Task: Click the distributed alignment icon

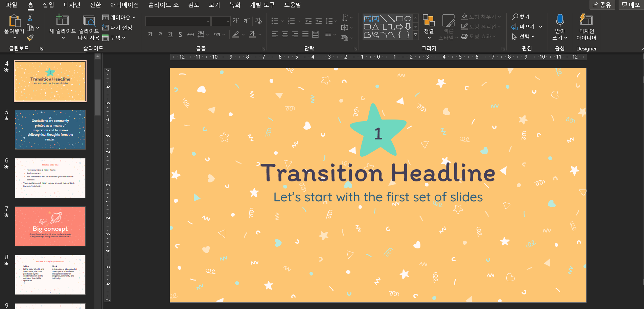Action: (x=316, y=34)
